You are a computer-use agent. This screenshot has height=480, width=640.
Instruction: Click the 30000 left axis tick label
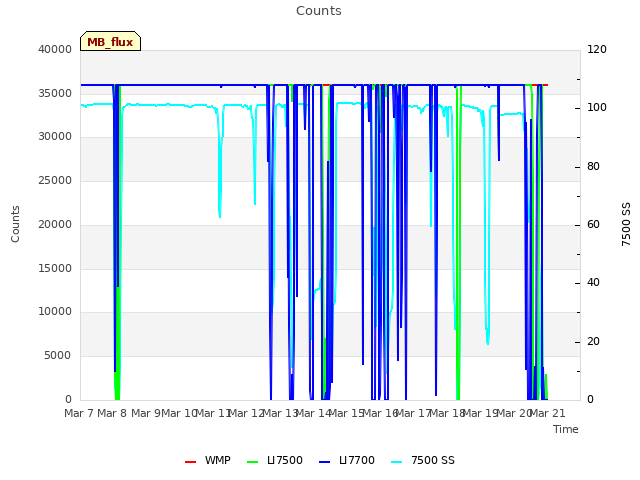pos(55,137)
